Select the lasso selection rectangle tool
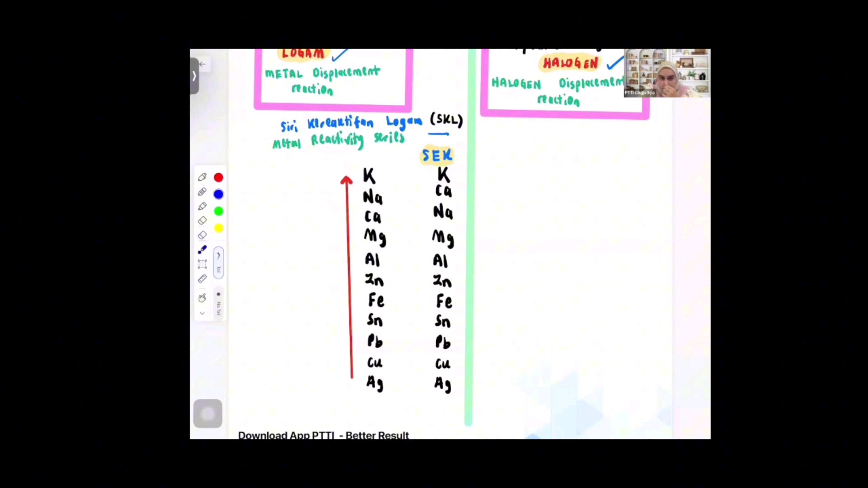Image resolution: width=868 pixels, height=488 pixels. coord(202,264)
